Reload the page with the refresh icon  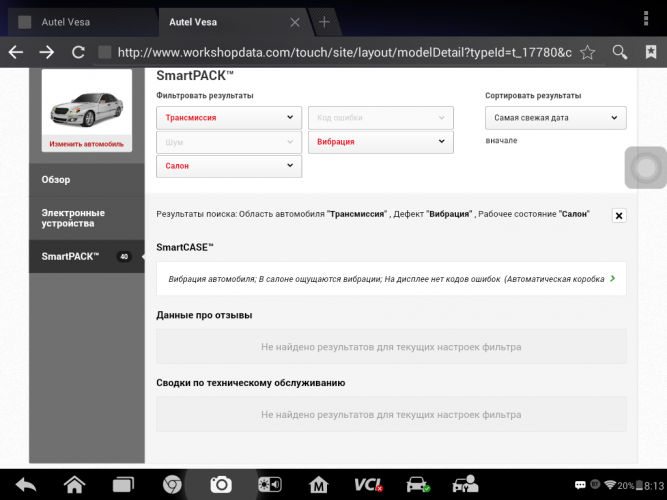[x=78, y=52]
